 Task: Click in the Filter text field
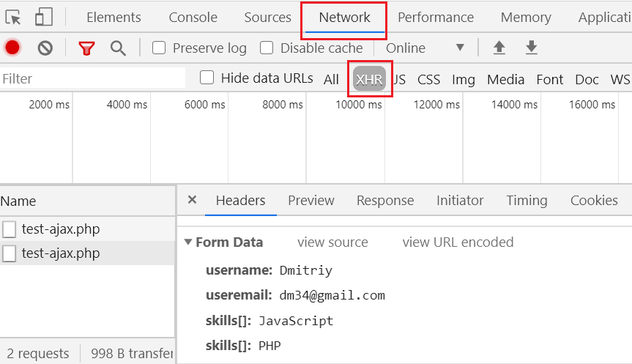pos(92,78)
